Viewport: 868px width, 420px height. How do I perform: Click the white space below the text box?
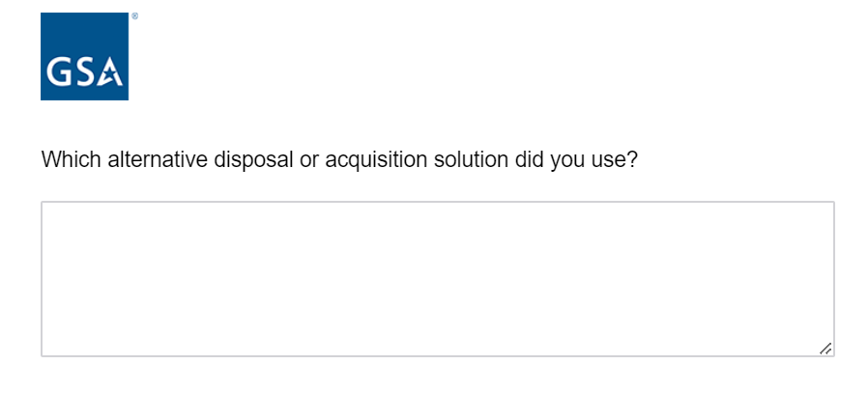(x=437, y=388)
